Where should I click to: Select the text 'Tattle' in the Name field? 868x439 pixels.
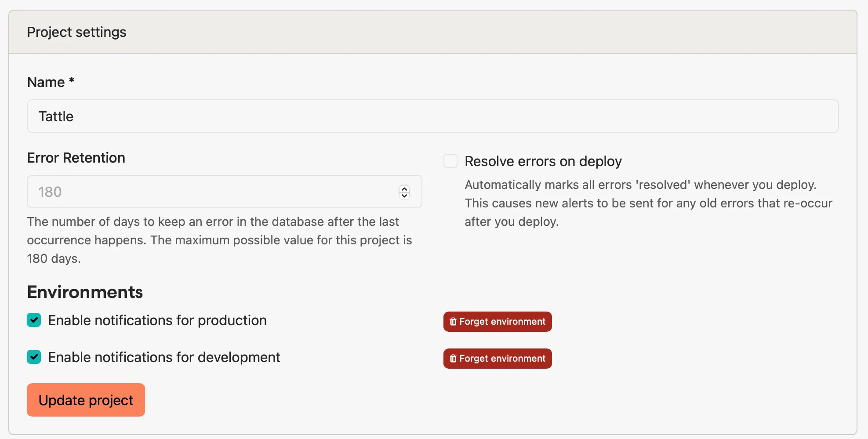tap(56, 116)
